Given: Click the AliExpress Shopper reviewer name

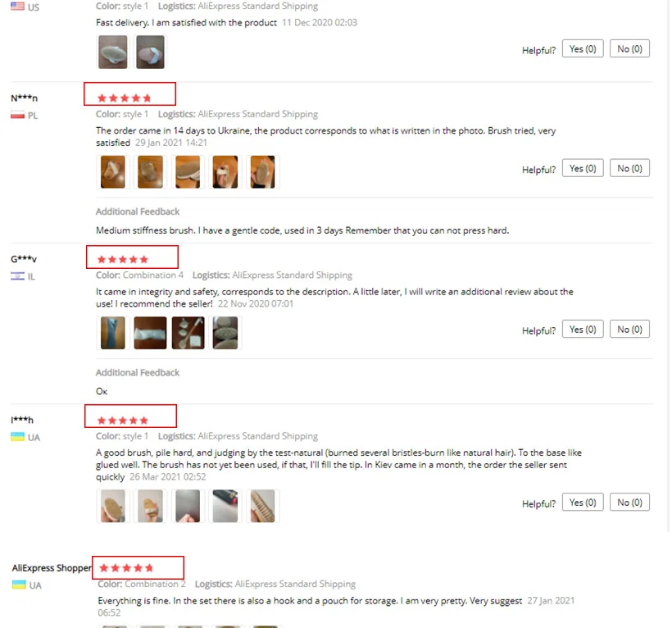Looking at the screenshot, I should pos(52,567).
